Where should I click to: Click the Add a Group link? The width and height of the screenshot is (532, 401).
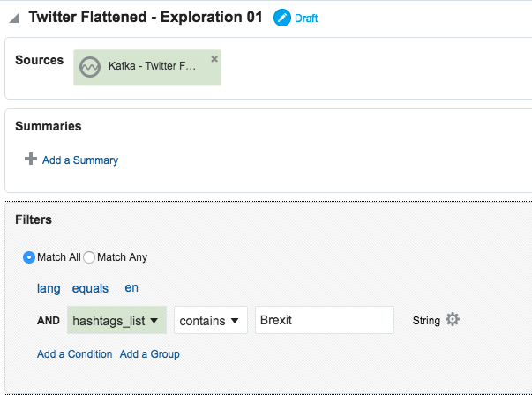150,354
